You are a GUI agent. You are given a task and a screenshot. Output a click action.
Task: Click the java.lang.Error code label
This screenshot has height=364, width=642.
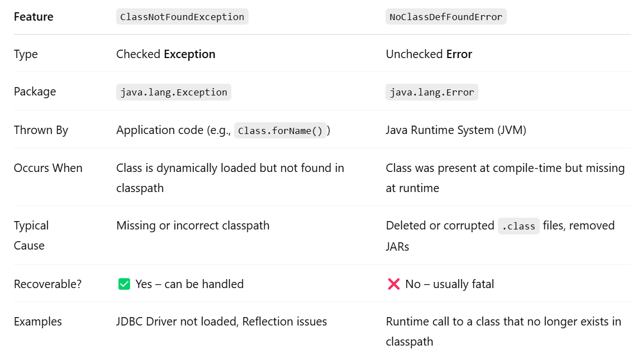[431, 92]
